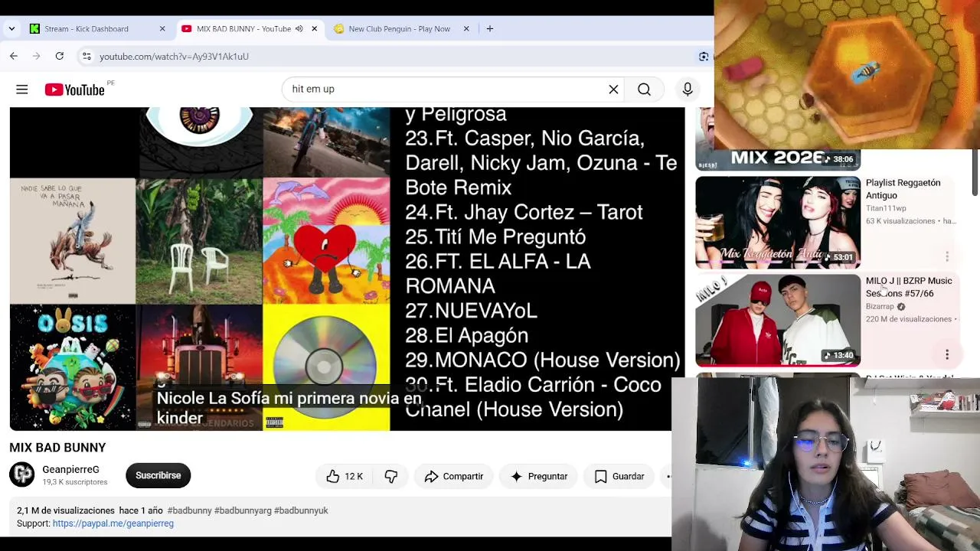
Task: Start voice search with microphone
Action: pos(688,90)
